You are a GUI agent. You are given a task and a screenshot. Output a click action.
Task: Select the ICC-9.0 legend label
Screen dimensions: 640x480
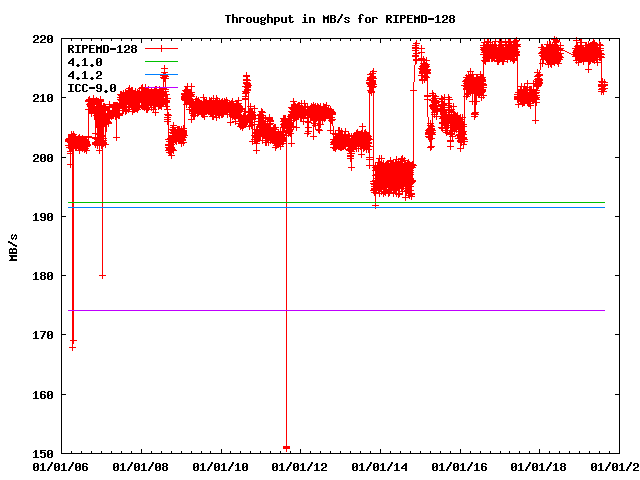(91, 88)
